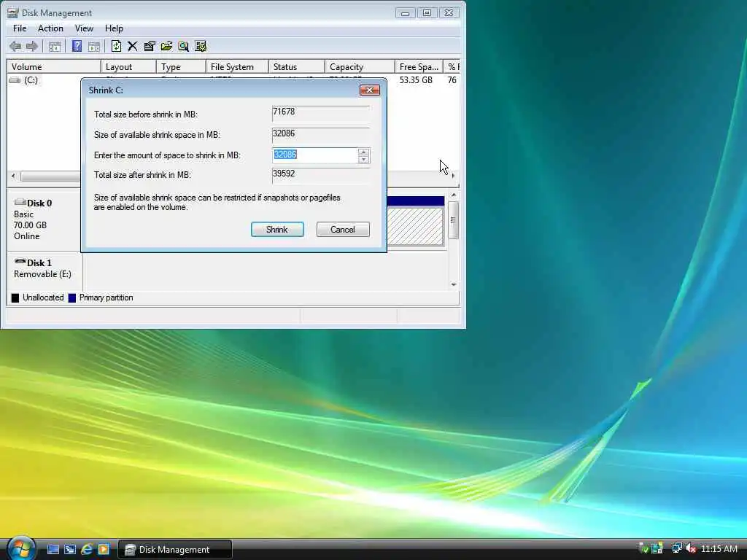747x560 pixels.
Task: Click Show Desktop quick launch icon
Action: [x=53, y=550]
